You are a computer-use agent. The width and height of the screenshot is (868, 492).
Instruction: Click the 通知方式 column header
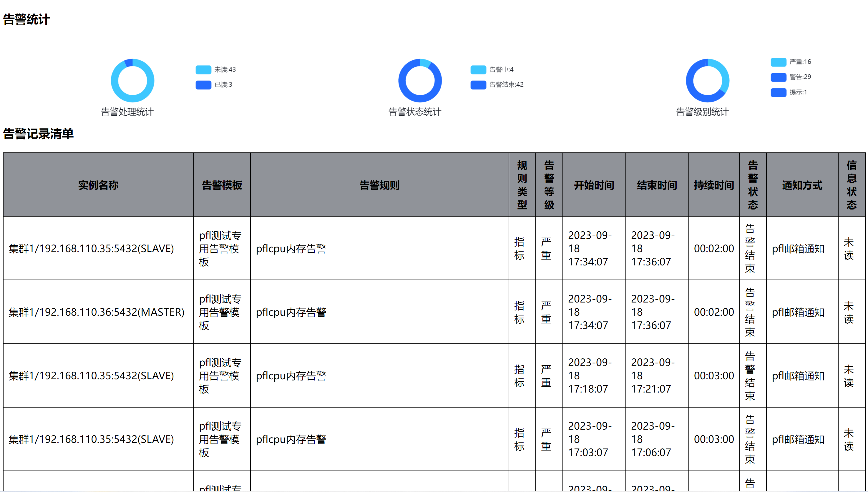(802, 185)
